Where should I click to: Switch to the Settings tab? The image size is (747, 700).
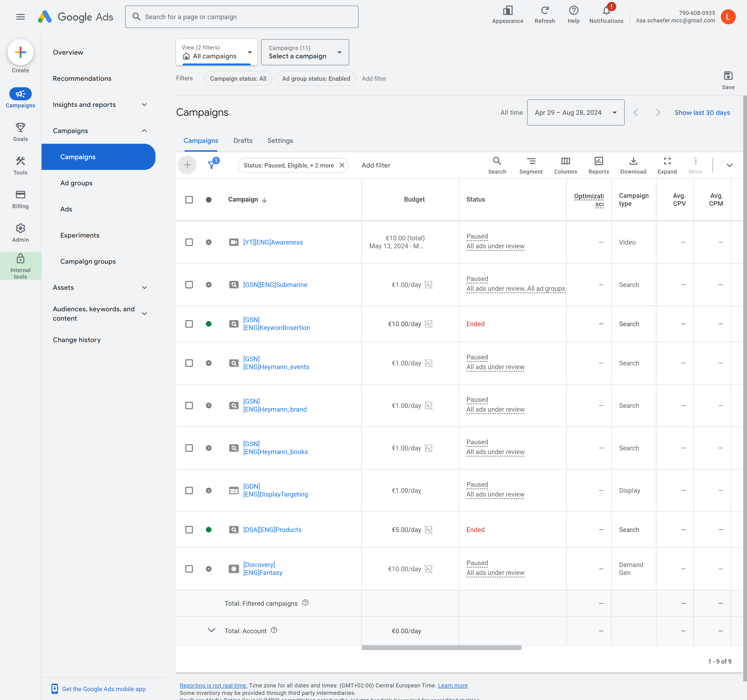(x=280, y=140)
